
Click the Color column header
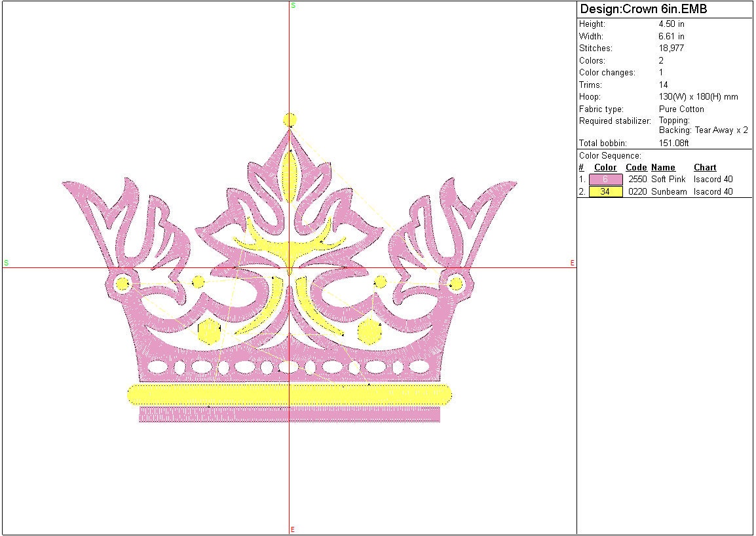coord(605,168)
